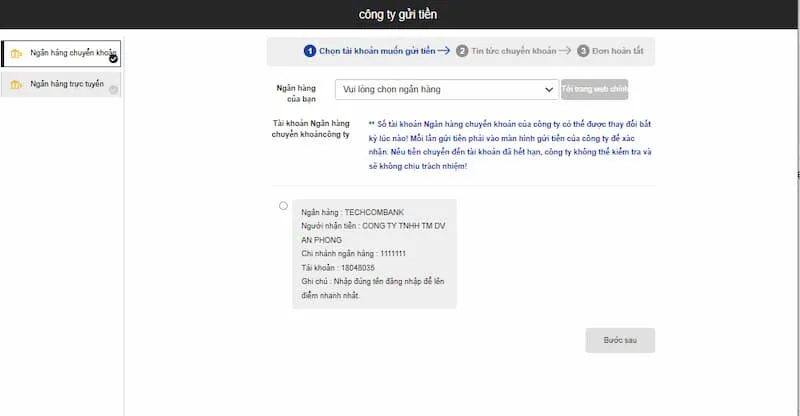800x416 pixels.
Task: Click the gray button beside the bank dropdown
Action: (594, 89)
